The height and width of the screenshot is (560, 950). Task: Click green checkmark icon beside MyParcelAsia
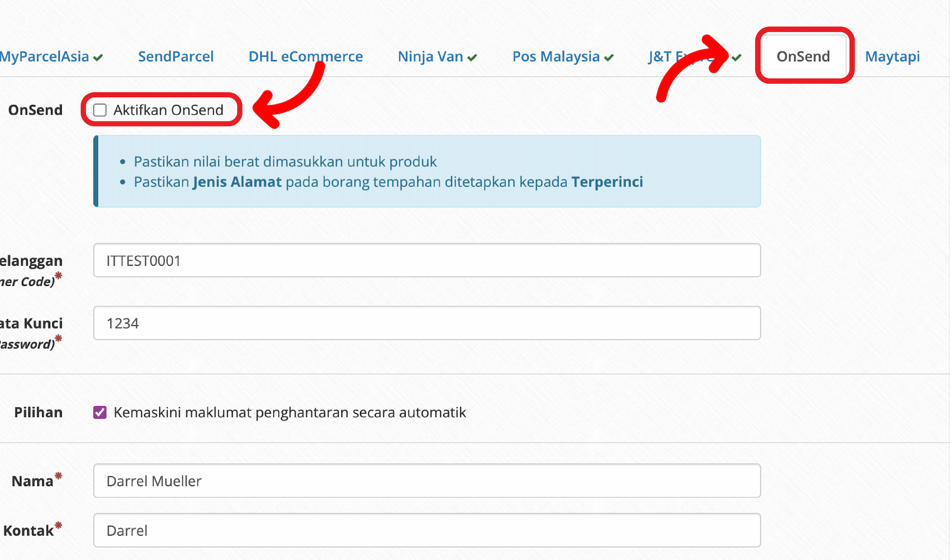tap(98, 57)
